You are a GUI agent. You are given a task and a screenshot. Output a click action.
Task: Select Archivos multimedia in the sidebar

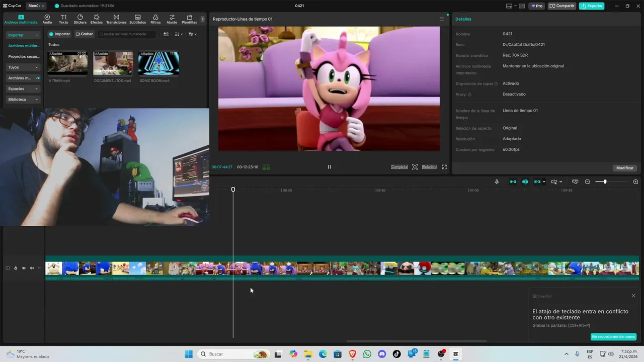click(x=24, y=46)
